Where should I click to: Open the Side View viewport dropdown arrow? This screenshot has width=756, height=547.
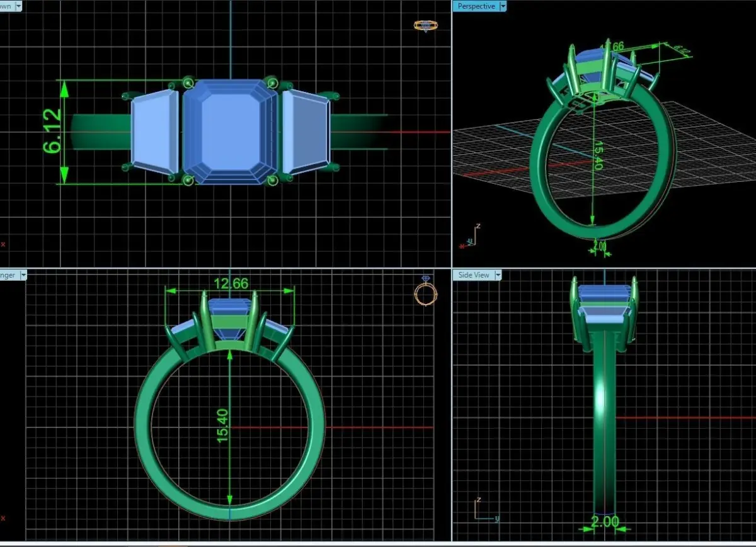[x=498, y=275]
